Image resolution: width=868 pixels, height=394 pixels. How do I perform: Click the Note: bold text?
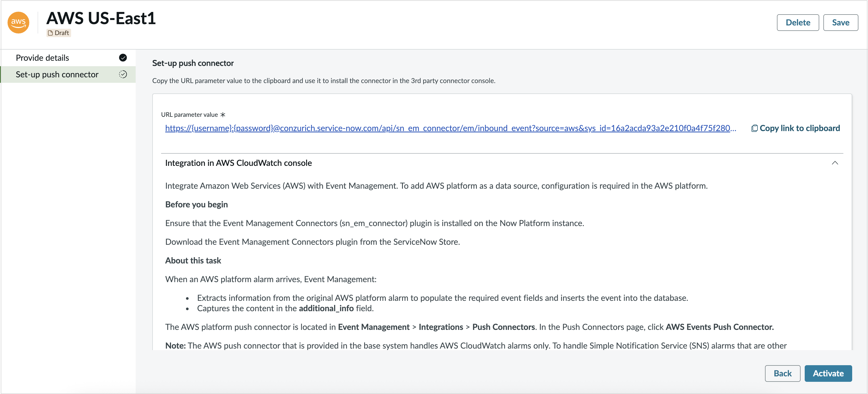tap(175, 346)
